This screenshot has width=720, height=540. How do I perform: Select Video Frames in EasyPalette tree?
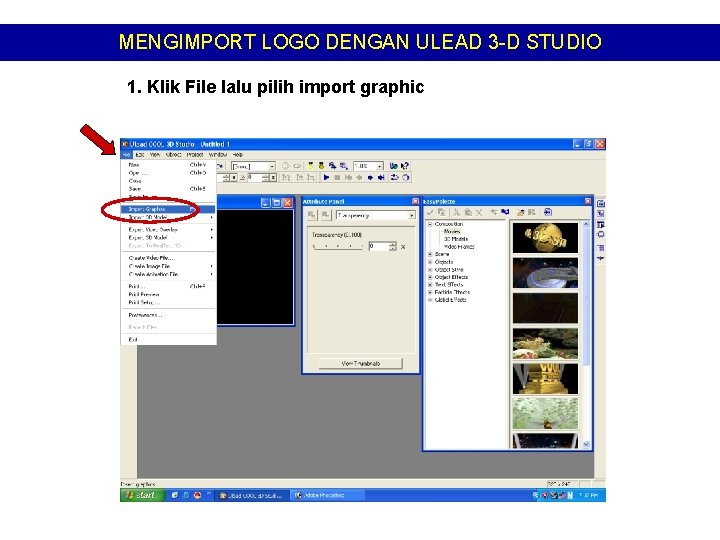459,247
